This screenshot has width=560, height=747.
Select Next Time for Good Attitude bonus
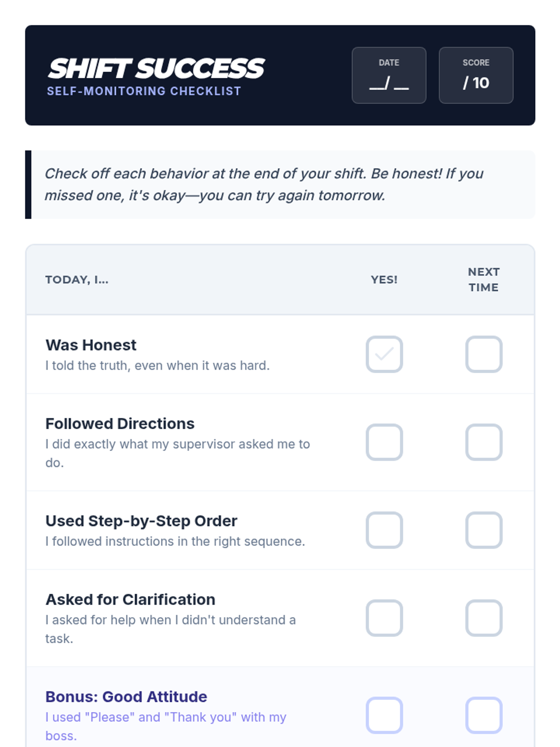pos(483,715)
